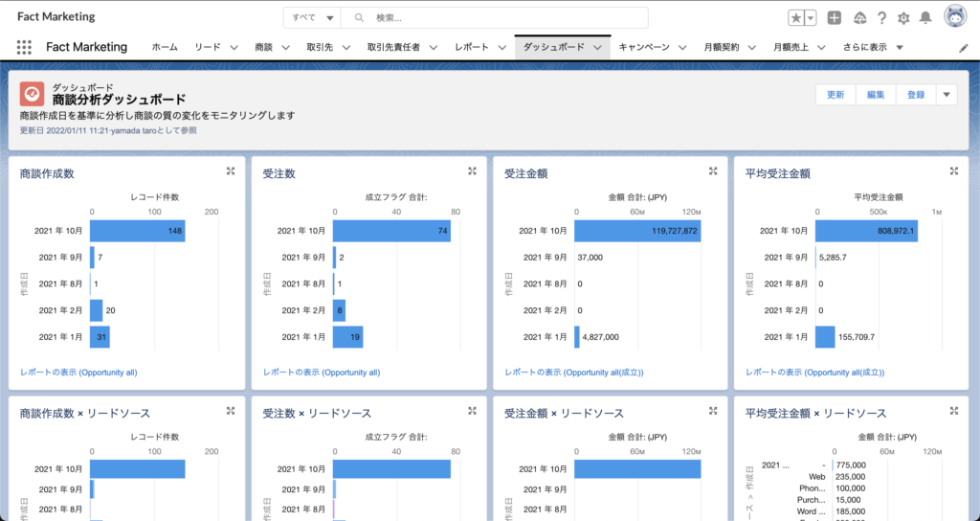Go to the ホーム tab

(165, 47)
